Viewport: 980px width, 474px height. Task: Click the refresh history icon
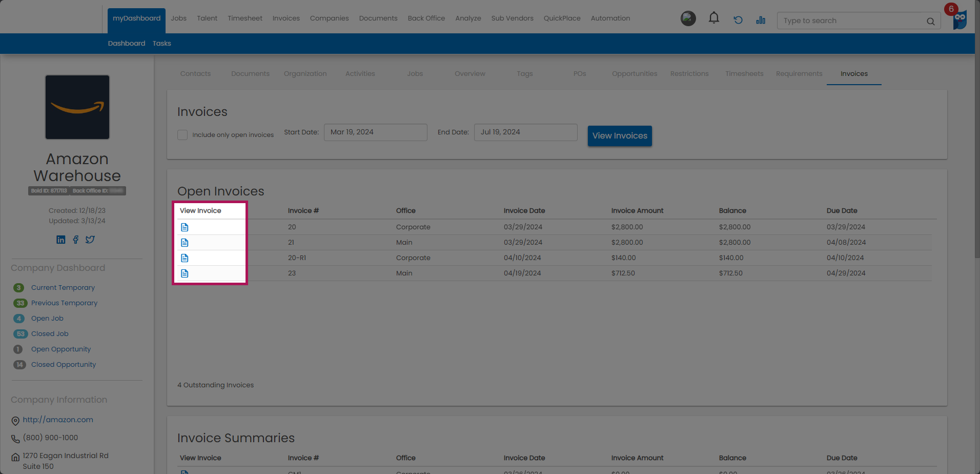click(x=738, y=20)
